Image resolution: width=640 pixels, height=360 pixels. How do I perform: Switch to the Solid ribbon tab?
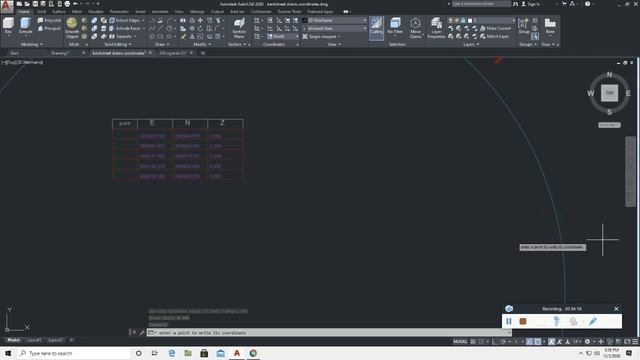[41, 12]
